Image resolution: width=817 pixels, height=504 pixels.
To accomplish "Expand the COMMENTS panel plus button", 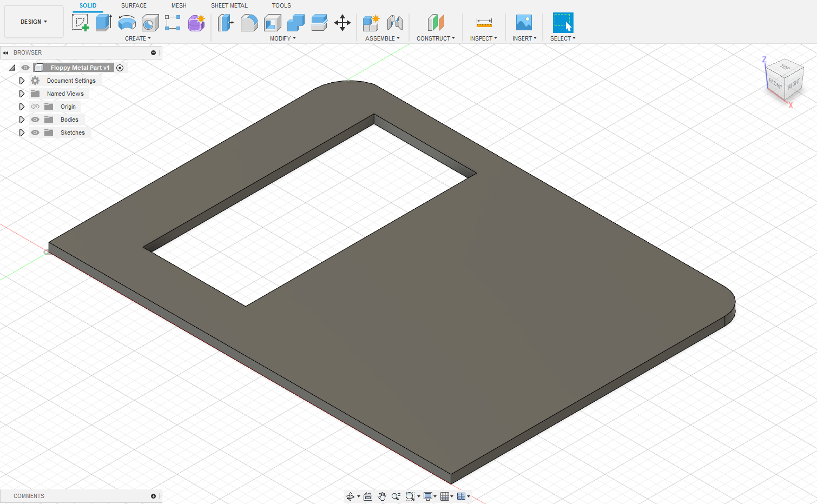I will [x=153, y=496].
